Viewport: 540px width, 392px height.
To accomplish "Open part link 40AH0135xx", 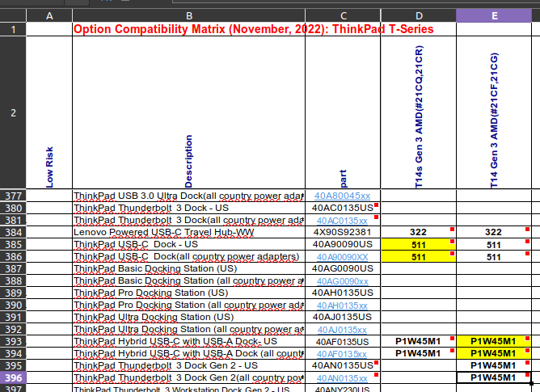I will (342, 306).
